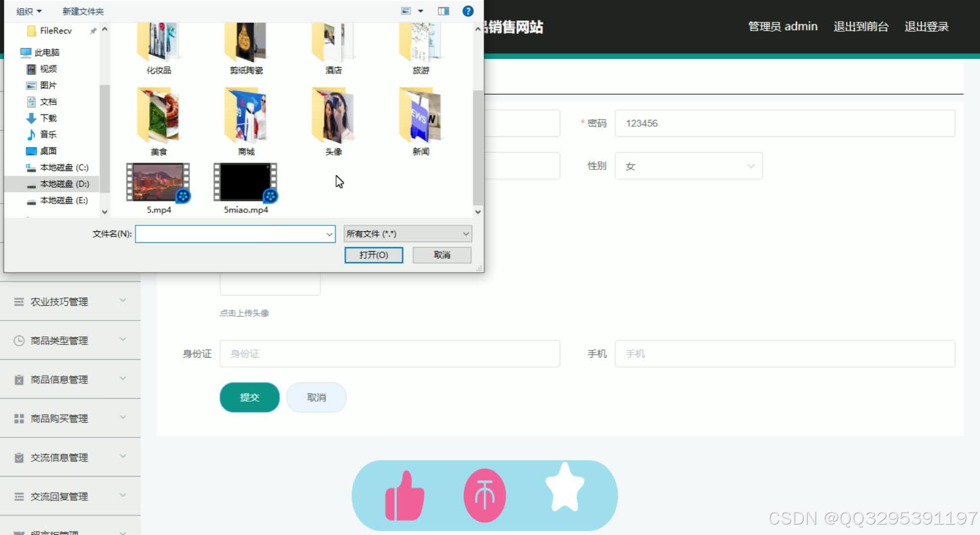Click 取消 in the file dialog
This screenshot has width=980, height=535.
[x=442, y=255]
